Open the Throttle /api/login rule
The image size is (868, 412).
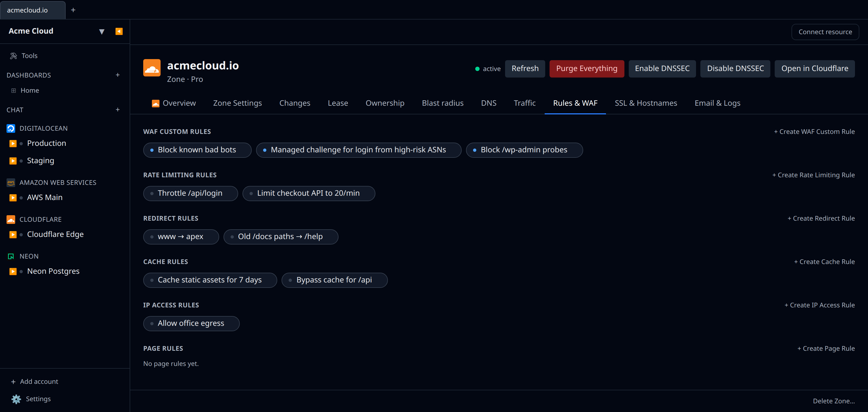(x=190, y=193)
